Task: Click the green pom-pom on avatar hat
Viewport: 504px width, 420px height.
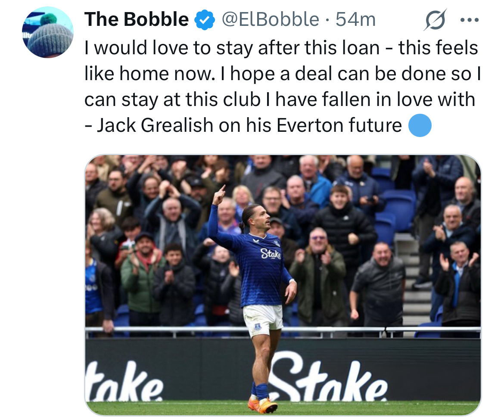Action: 48,19
